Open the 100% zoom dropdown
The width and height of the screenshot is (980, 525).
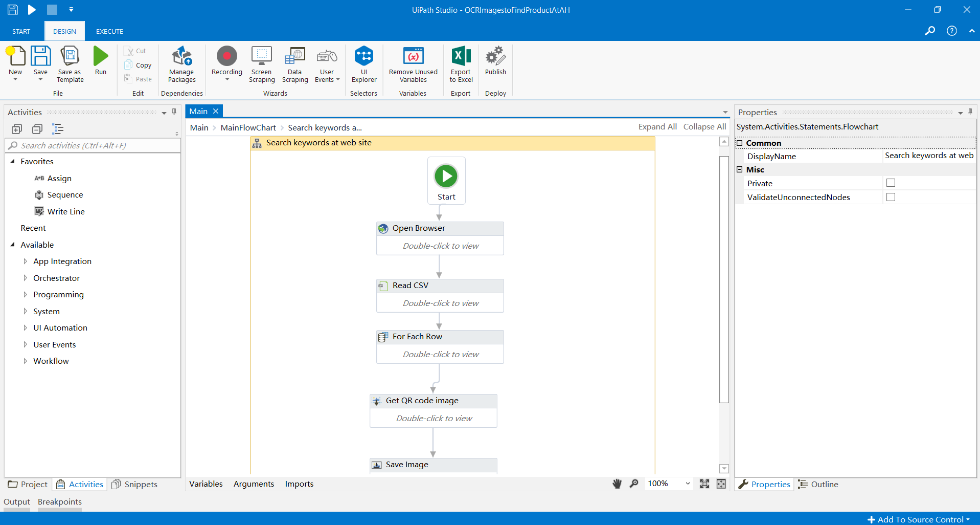tap(688, 484)
